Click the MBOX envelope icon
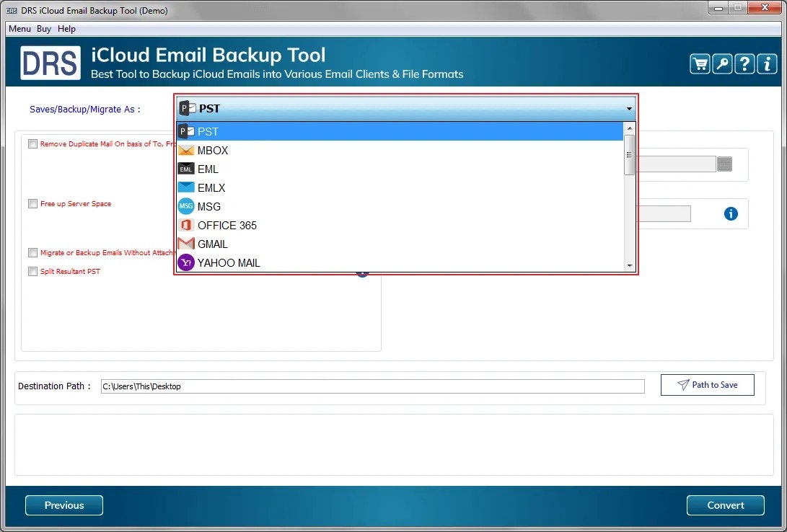 (x=186, y=151)
